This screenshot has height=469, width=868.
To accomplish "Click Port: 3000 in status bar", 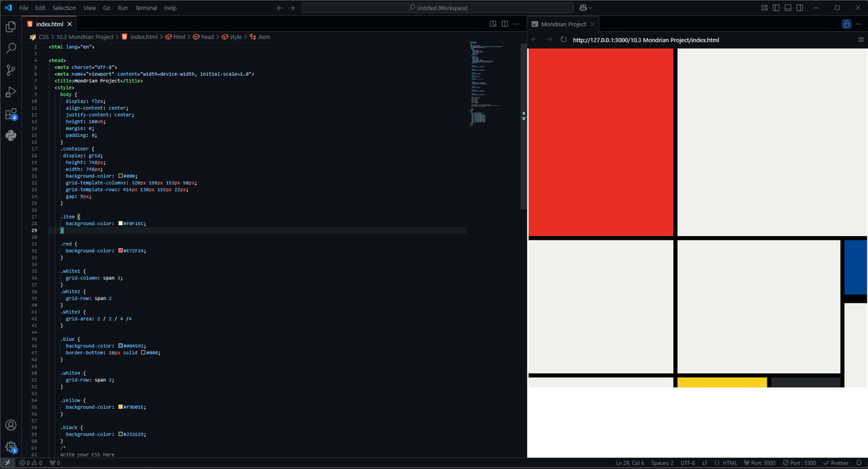I will [759, 462].
